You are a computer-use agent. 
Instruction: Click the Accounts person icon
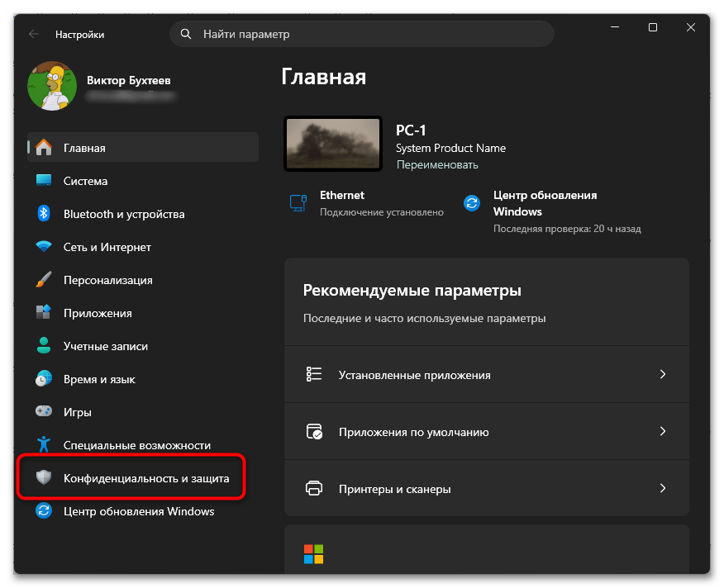point(44,346)
